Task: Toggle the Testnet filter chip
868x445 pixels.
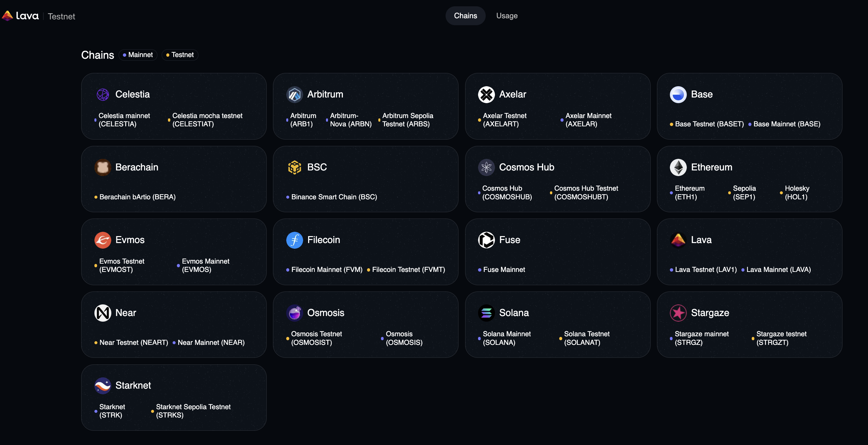Action: 180,55
